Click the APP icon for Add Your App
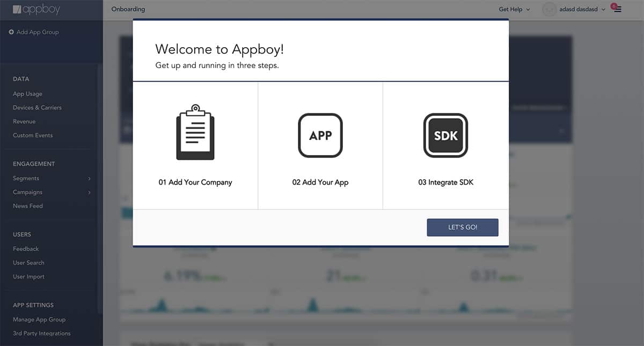Viewport: 644px width, 346px height. pos(320,135)
